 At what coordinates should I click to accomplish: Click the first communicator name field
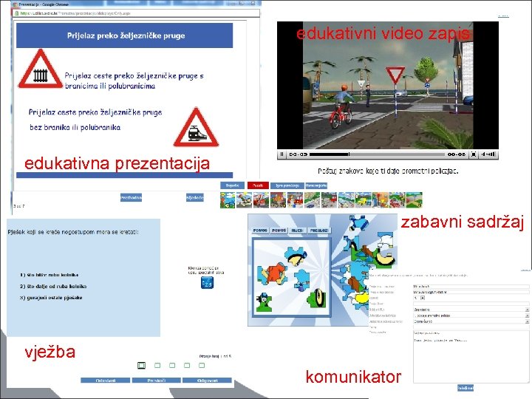(x=471, y=287)
